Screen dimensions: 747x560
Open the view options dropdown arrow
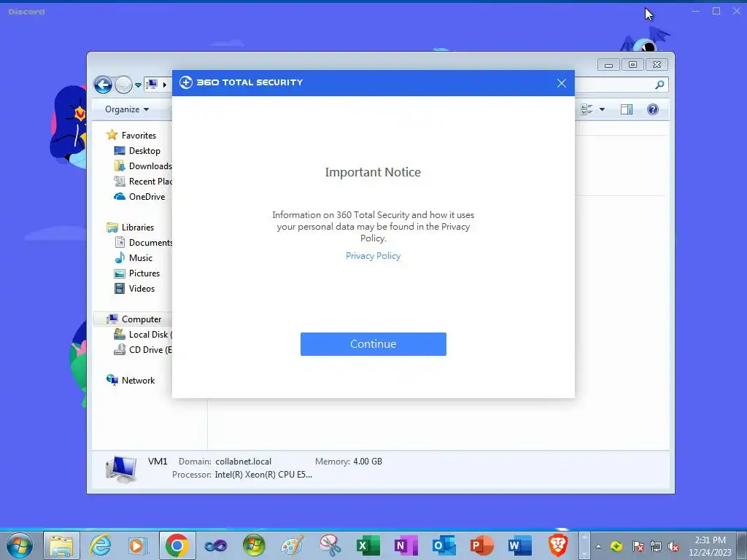click(602, 109)
